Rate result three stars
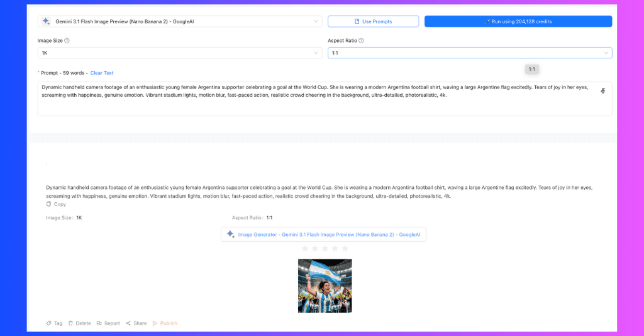Screen dimensions: 644x336 (x=325, y=249)
